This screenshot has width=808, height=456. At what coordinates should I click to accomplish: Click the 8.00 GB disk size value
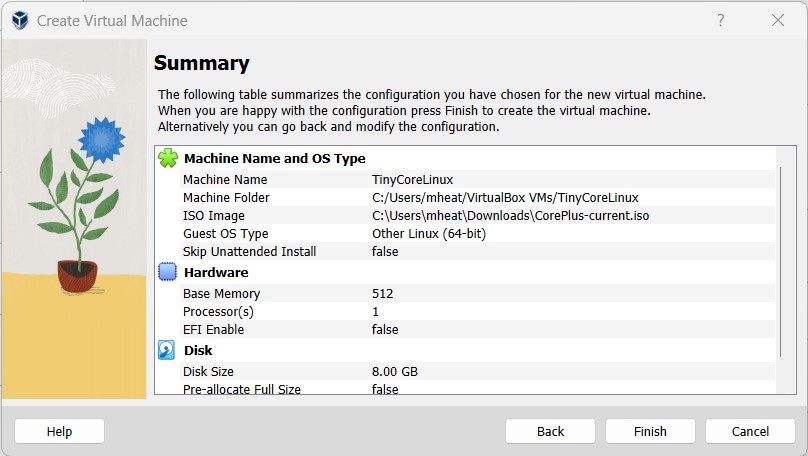coord(395,371)
